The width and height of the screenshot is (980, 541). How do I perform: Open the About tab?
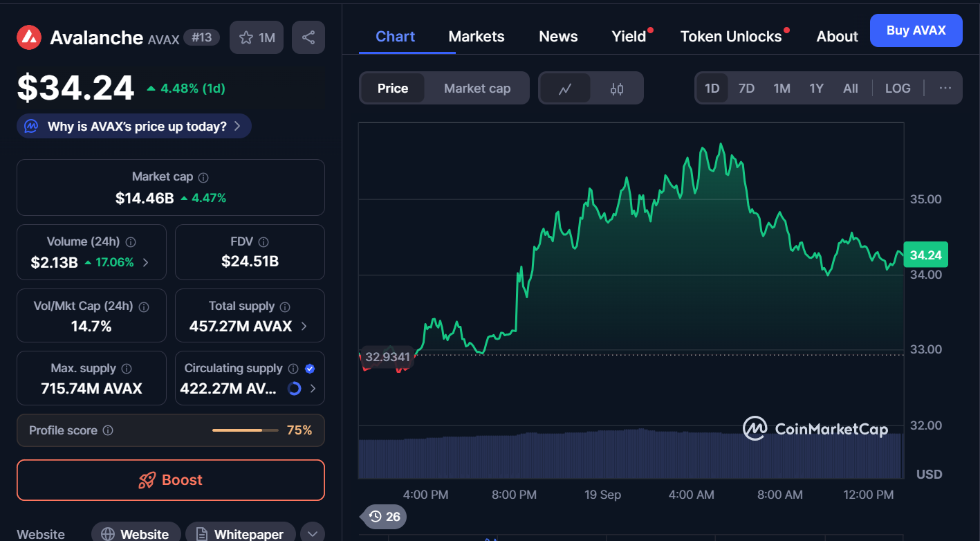coord(837,37)
